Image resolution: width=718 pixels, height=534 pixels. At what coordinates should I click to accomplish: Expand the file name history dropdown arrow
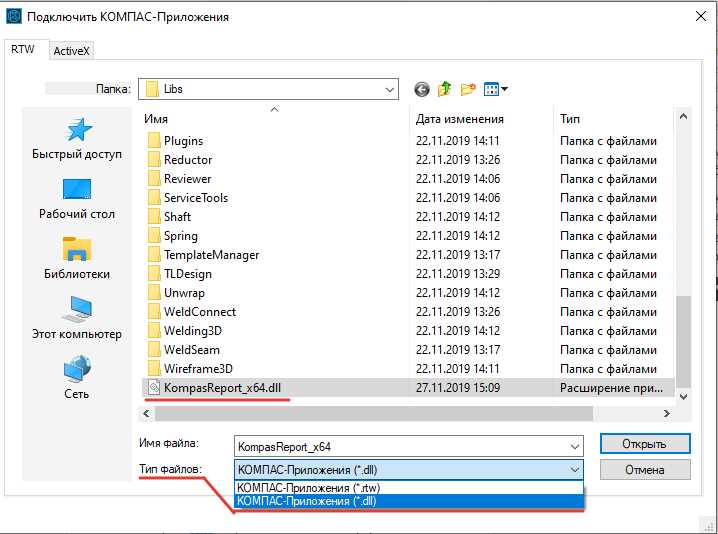point(575,447)
